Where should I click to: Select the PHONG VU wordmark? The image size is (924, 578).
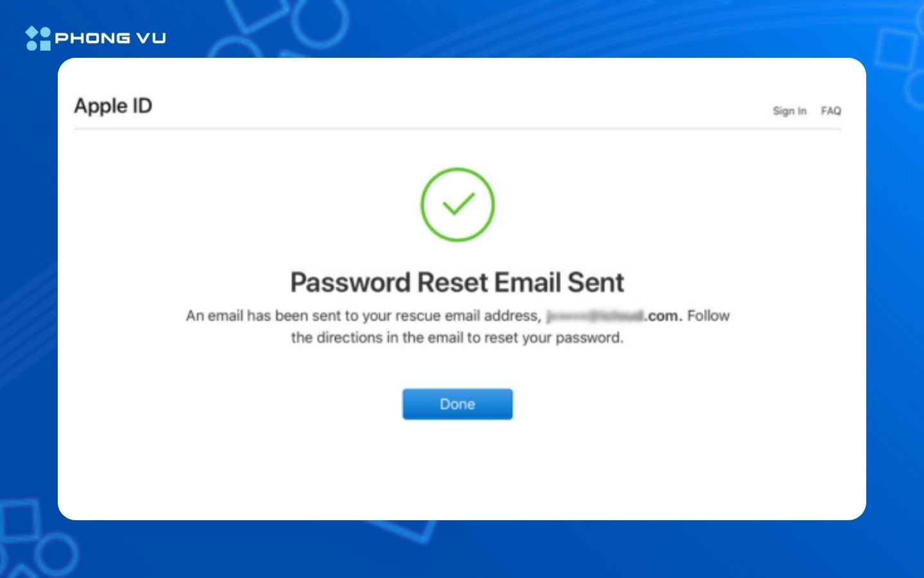[x=110, y=39]
